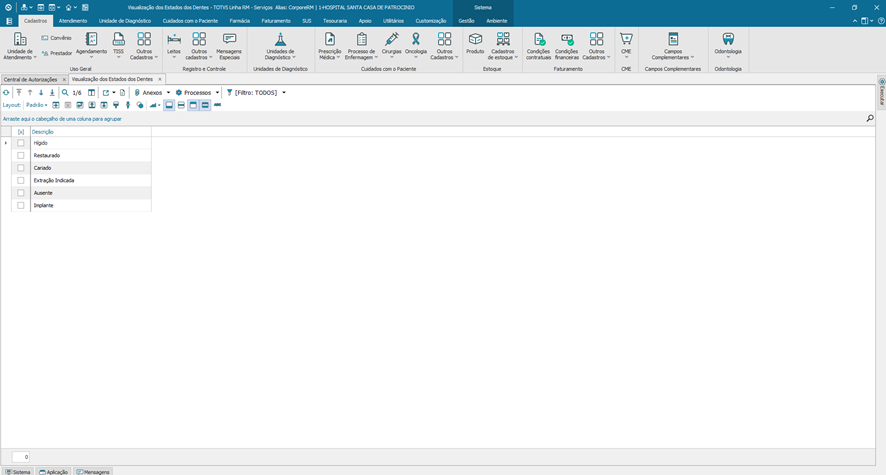
Task: Click the search magnifier in toolbar
Action: click(x=65, y=93)
